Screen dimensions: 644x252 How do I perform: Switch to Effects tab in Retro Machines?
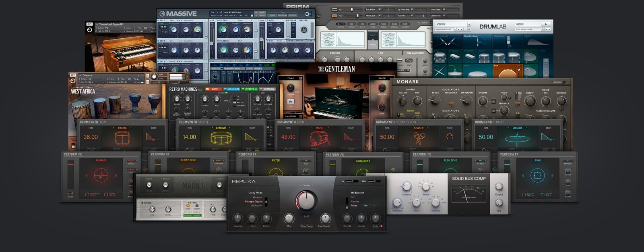point(250,89)
